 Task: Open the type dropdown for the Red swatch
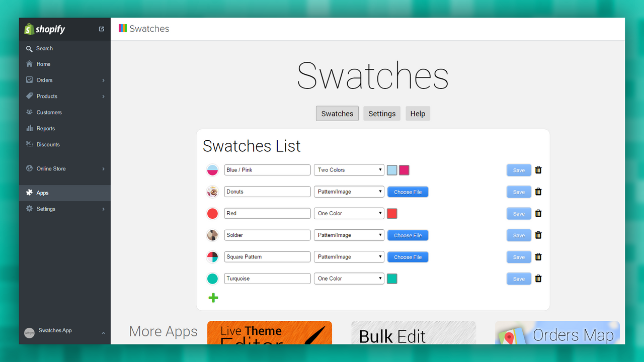(349, 213)
